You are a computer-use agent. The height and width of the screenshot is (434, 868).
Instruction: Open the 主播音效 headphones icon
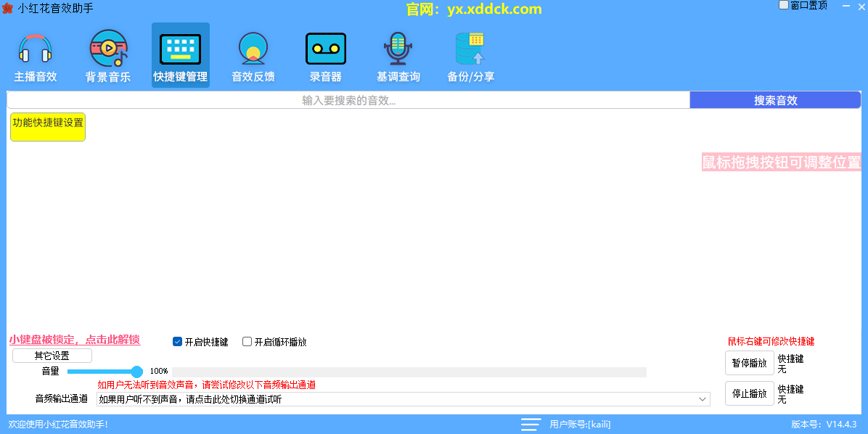[x=35, y=49]
